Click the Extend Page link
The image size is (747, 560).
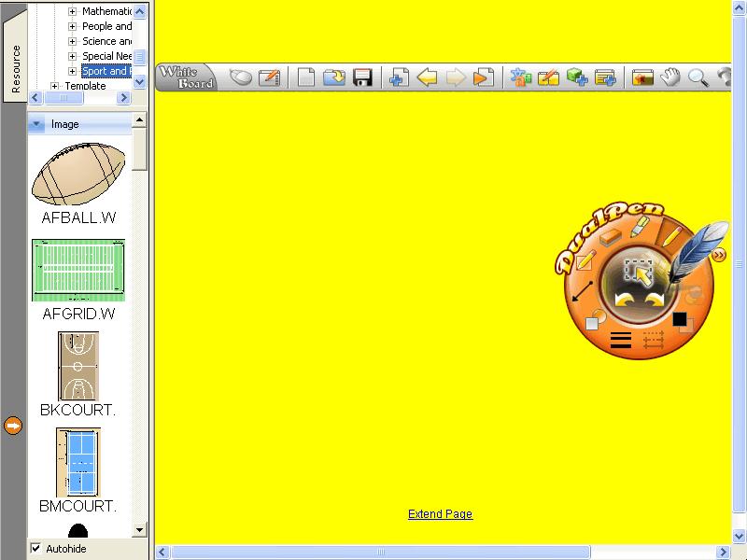tap(440, 514)
